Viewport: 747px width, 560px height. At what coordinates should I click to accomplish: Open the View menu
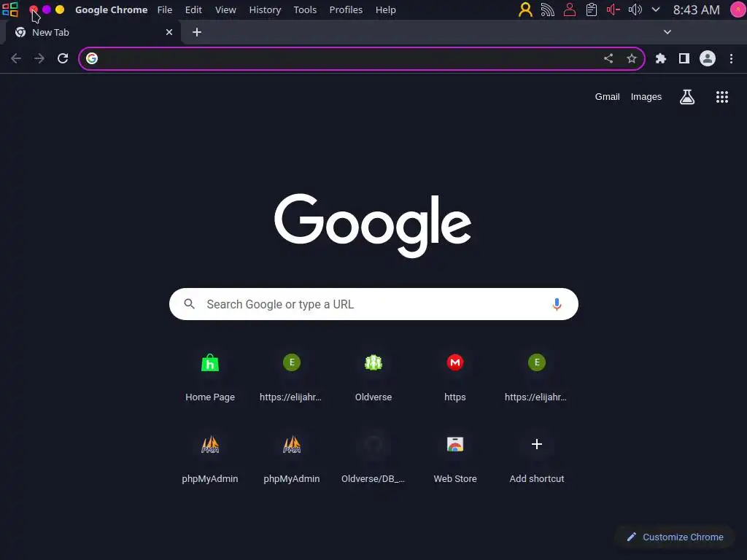[x=225, y=9]
